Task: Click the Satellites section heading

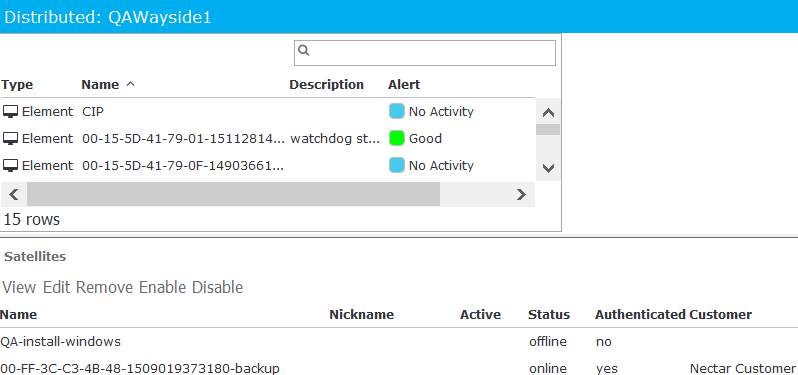Action: pyautogui.click(x=35, y=256)
